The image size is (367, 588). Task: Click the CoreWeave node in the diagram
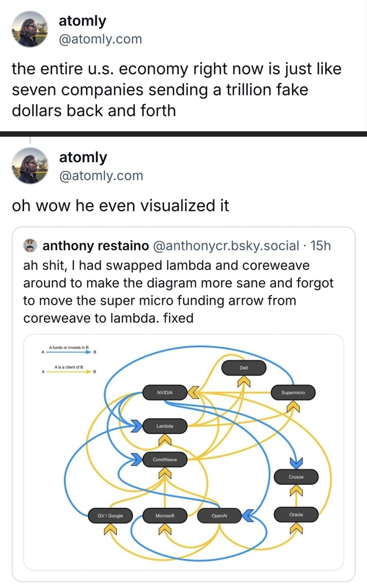click(165, 459)
